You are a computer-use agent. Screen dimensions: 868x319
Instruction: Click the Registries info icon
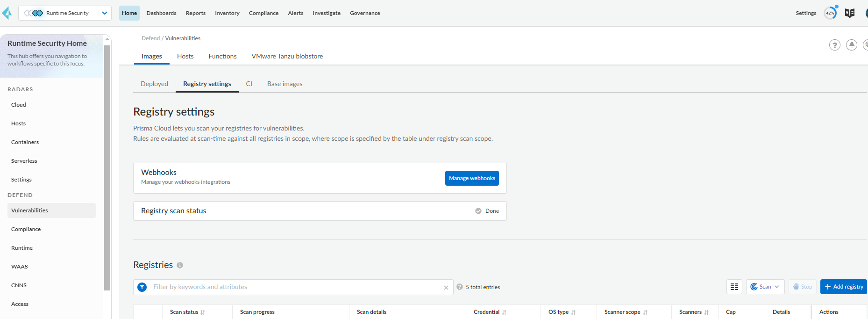[x=180, y=265]
